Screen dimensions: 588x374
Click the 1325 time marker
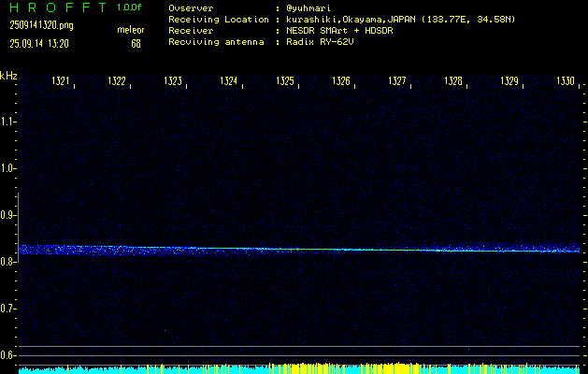click(285, 80)
